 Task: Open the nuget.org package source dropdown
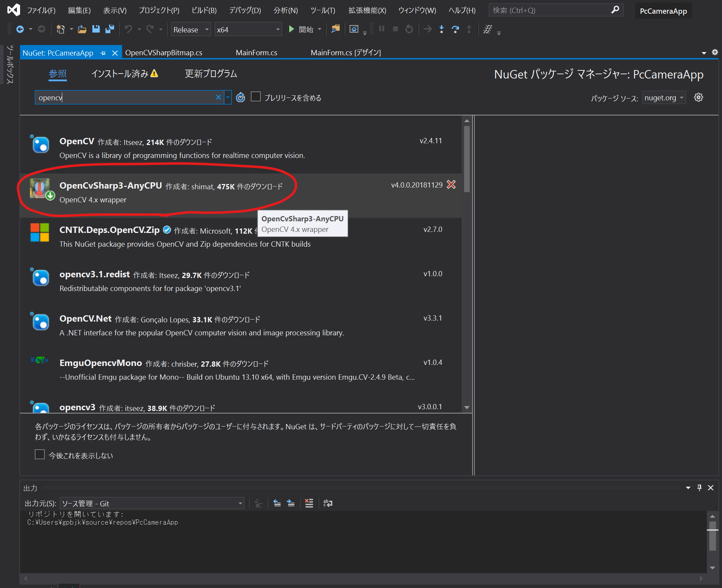(664, 98)
